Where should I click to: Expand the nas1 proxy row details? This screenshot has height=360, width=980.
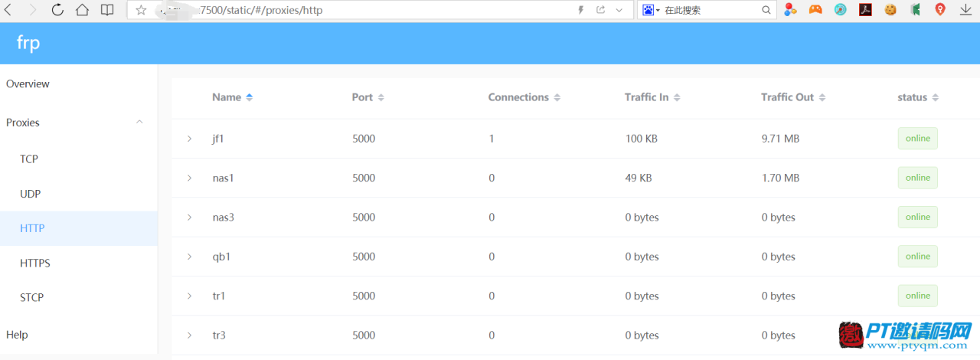point(190,178)
